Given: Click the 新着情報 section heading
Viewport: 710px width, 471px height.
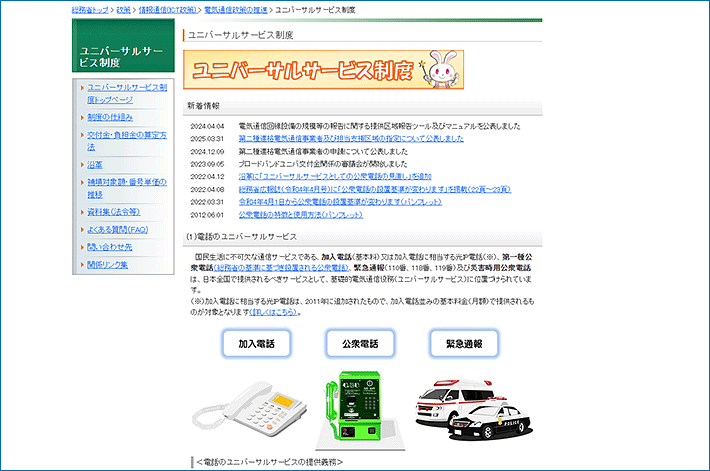Looking at the screenshot, I should click(203, 106).
